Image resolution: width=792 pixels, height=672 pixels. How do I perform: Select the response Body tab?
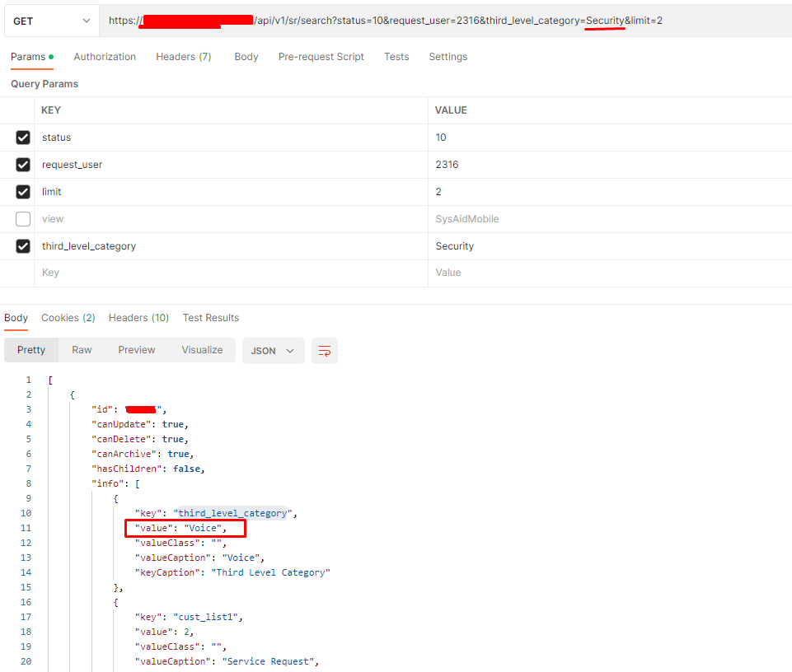click(16, 318)
